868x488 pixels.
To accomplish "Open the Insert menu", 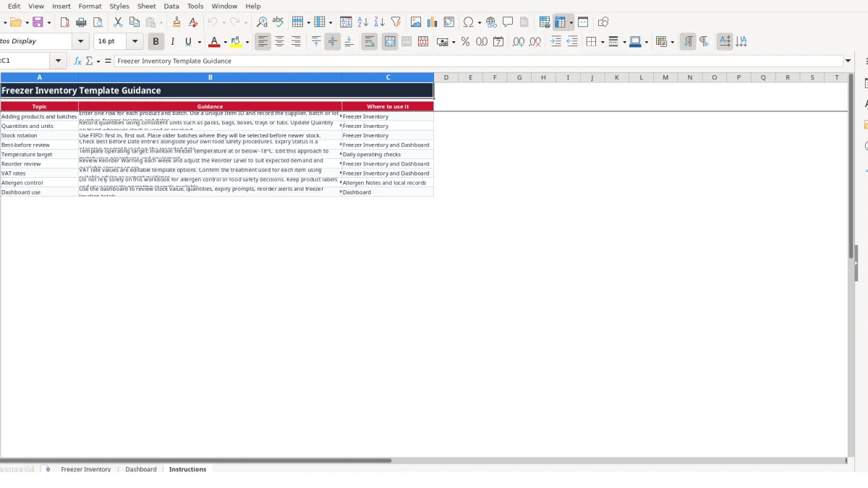I will tap(61, 6).
